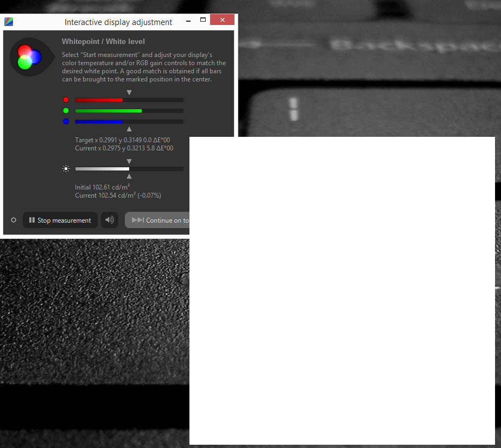The height and width of the screenshot is (448, 501).
Task: Click the red channel indicator dot
Action: click(x=66, y=100)
